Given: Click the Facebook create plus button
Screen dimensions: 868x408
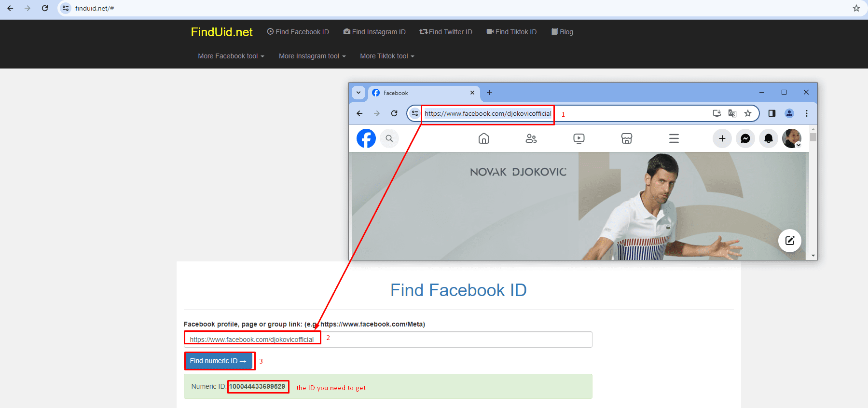Looking at the screenshot, I should tap(722, 138).
